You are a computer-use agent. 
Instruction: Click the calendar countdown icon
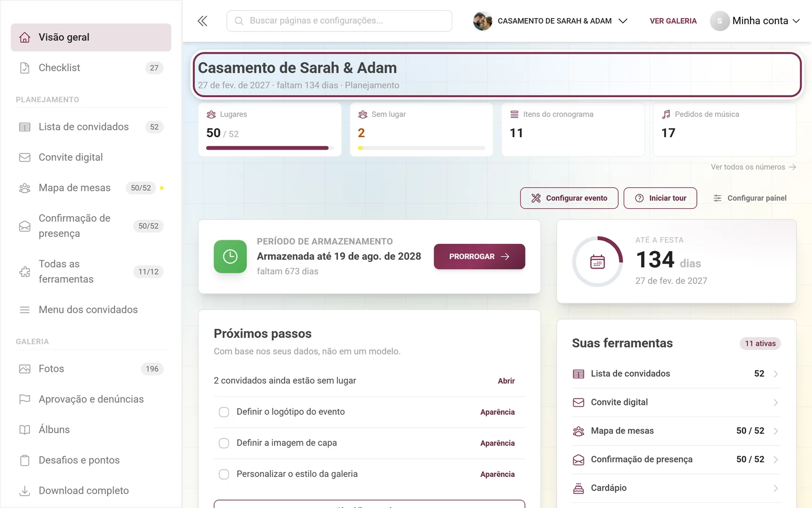[598, 262]
